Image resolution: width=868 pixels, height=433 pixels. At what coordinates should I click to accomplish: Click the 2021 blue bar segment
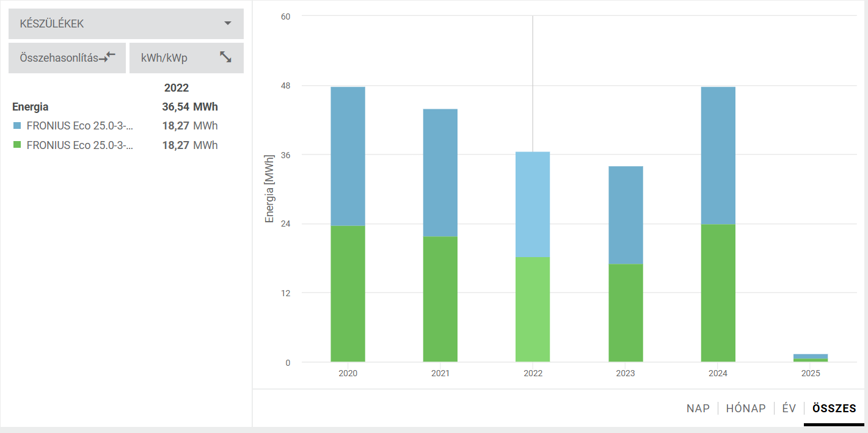tap(440, 173)
